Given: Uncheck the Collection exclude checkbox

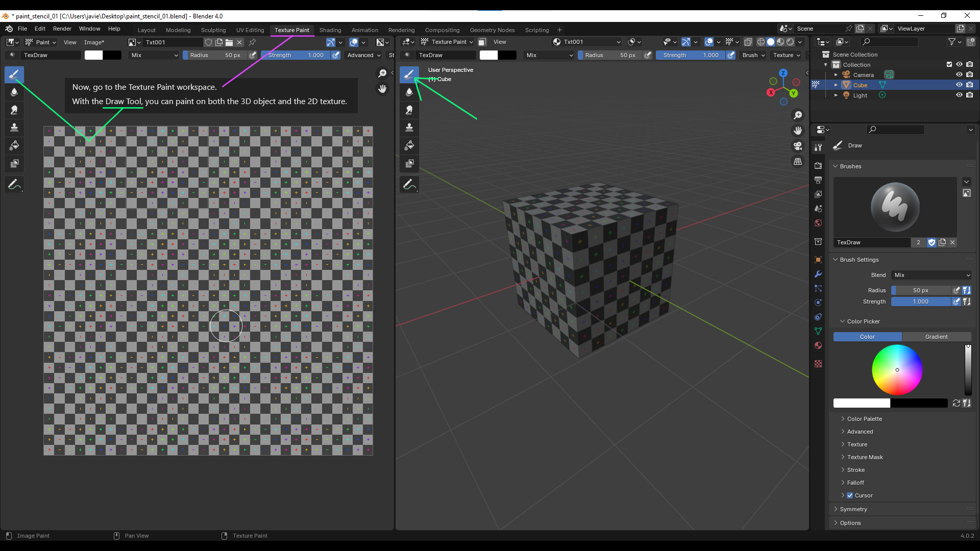Looking at the screenshot, I should coord(949,65).
